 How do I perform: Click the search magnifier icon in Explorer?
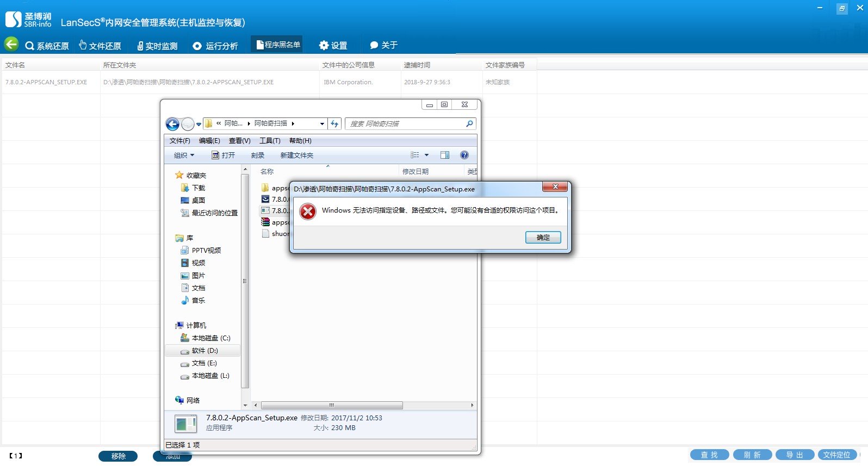pos(469,123)
